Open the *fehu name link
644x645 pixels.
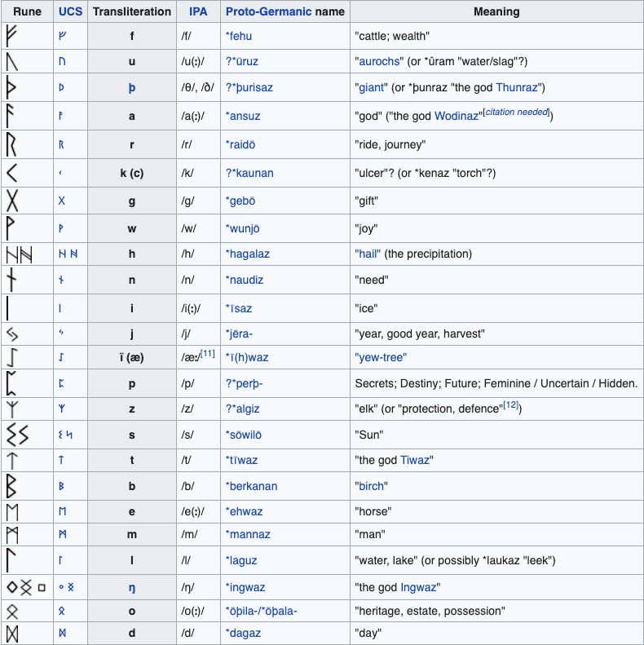click(244, 36)
